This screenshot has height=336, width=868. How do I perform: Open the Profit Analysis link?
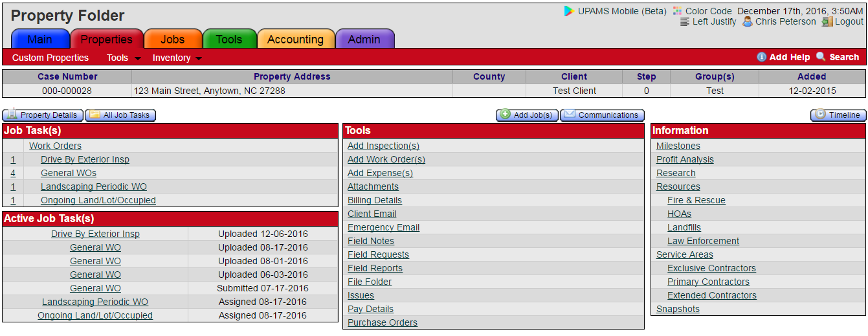(685, 159)
